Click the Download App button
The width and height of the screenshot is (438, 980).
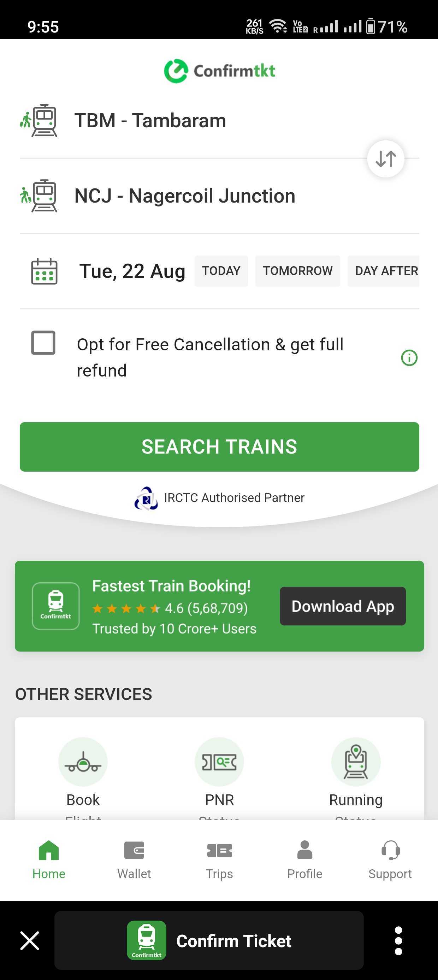[x=343, y=606]
